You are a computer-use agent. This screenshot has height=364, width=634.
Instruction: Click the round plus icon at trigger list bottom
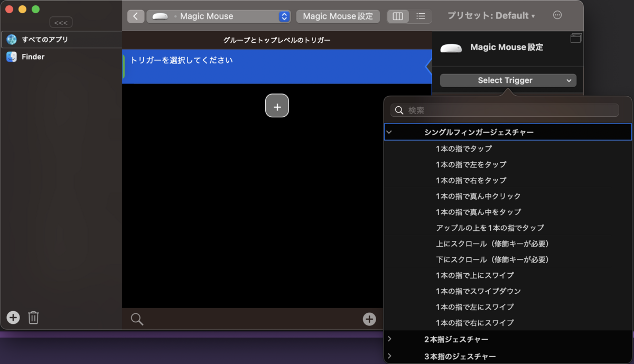369,319
